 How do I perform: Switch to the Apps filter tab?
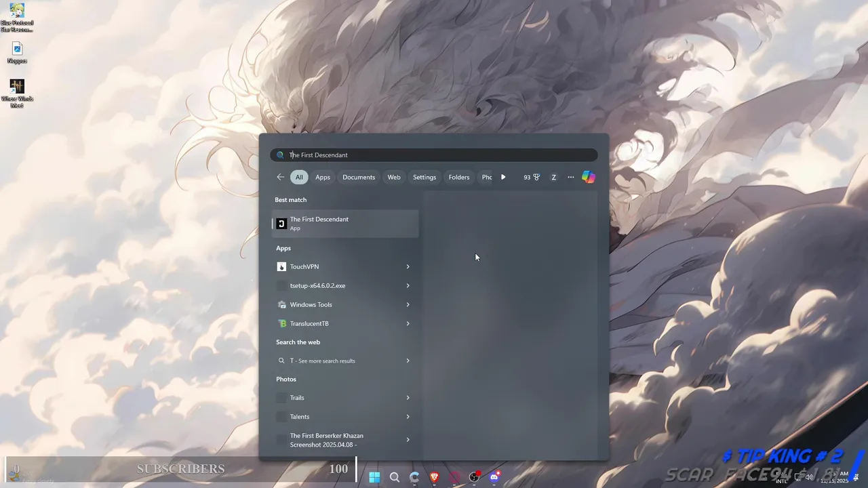[x=323, y=177]
